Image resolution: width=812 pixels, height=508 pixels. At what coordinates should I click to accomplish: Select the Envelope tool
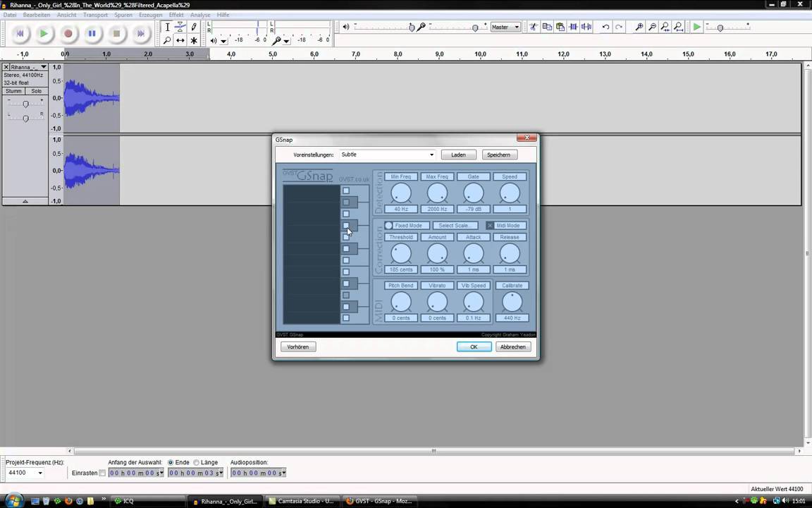180,27
